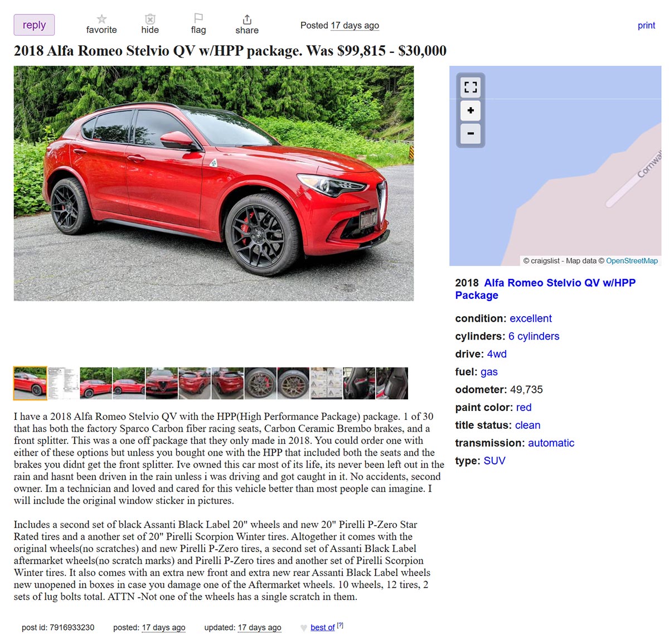Select the last interior seat thumbnail
The image size is (669, 644).
click(x=392, y=383)
